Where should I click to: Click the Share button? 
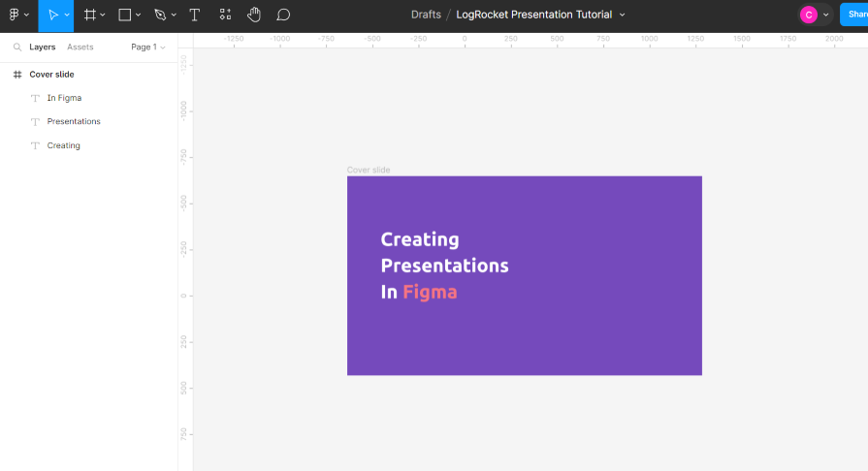[x=855, y=15]
